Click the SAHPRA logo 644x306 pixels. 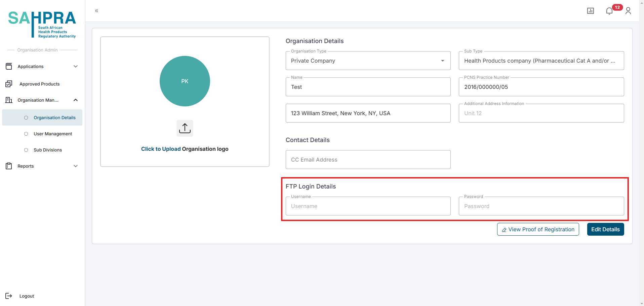tap(42, 24)
